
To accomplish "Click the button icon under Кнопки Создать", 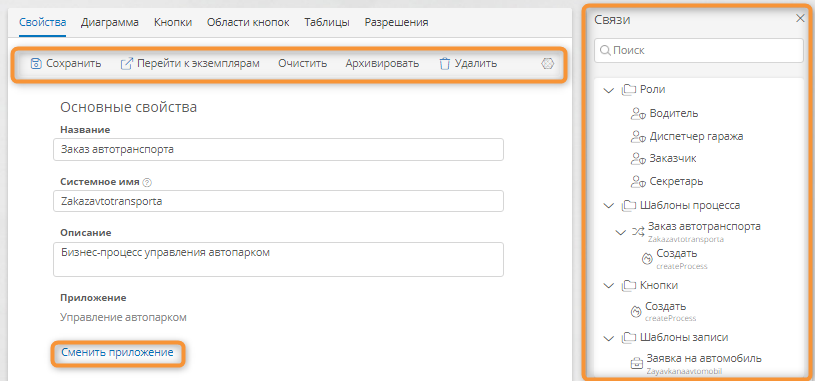I will click(x=635, y=312).
